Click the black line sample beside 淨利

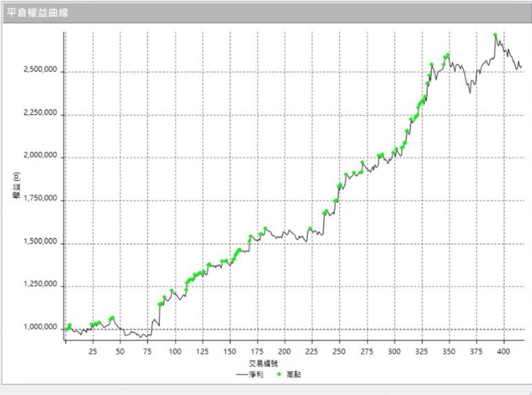(x=243, y=374)
